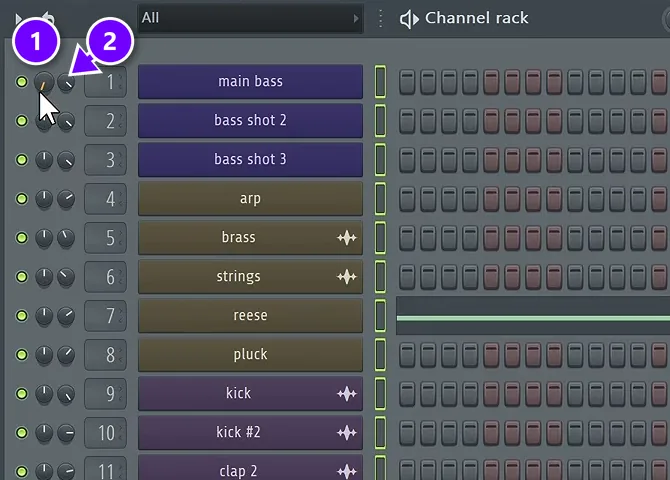The height and width of the screenshot is (480, 670).
Task: Click the clap 2 sample waveform icon
Action: click(x=347, y=471)
